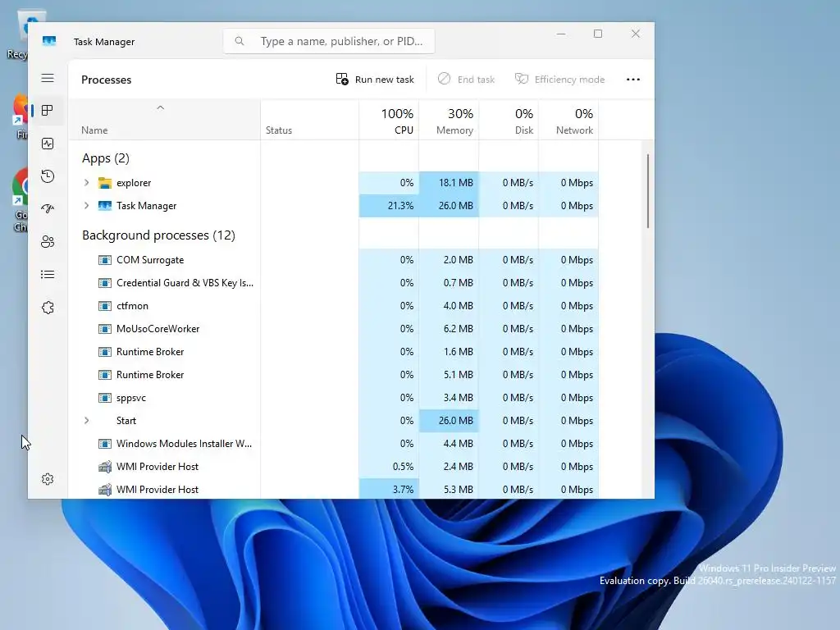840x630 pixels.
Task: Select the COM Surrogate row
Action: (334, 260)
